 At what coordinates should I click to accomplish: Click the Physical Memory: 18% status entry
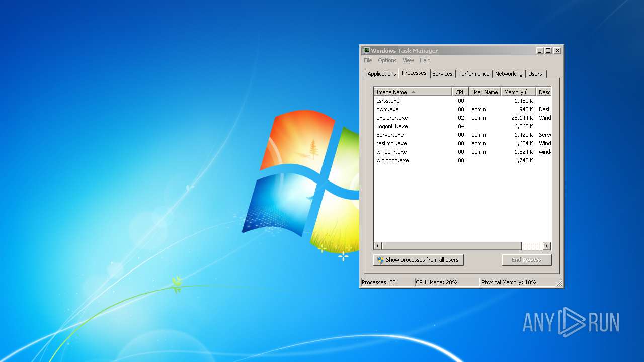pyautogui.click(x=521, y=282)
